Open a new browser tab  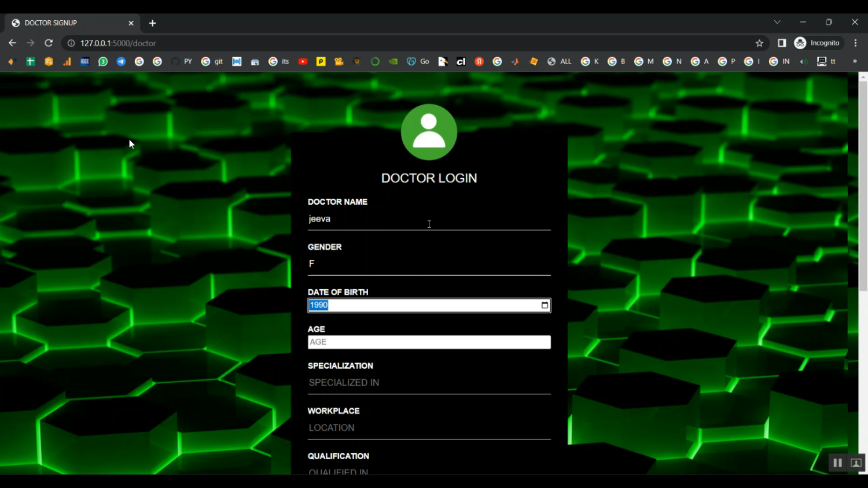coord(153,23)
